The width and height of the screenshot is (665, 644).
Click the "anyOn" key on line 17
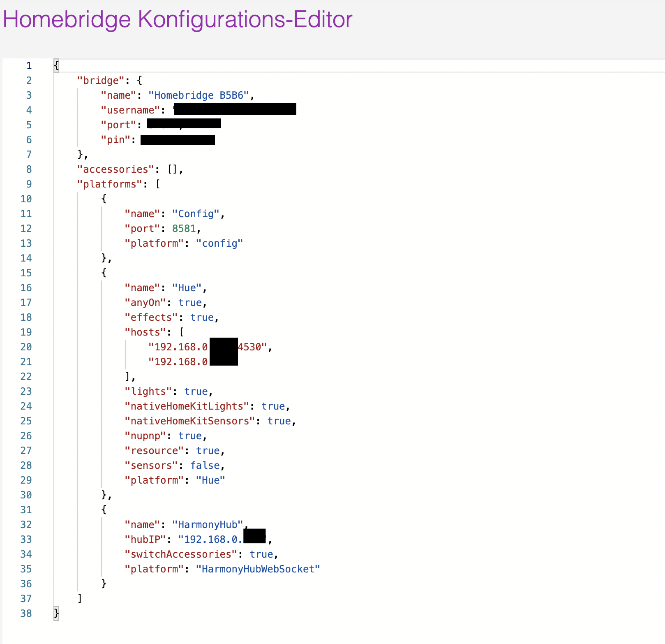[145, 303]
